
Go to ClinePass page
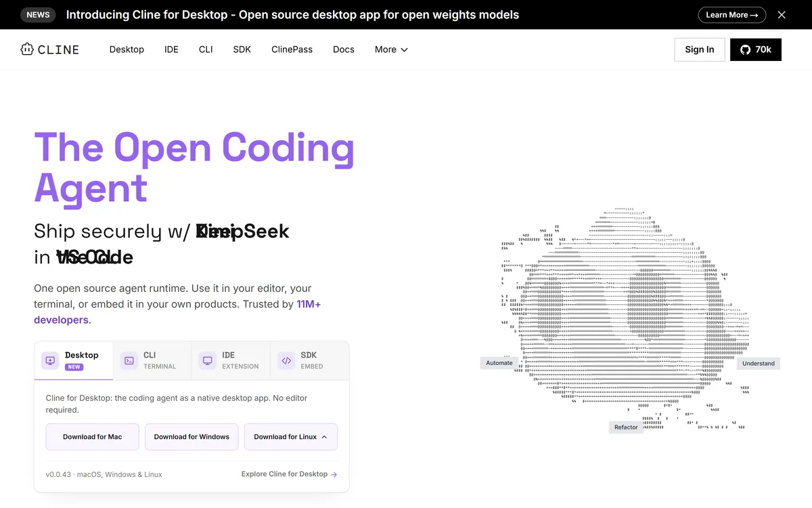[x=292, y=49]
